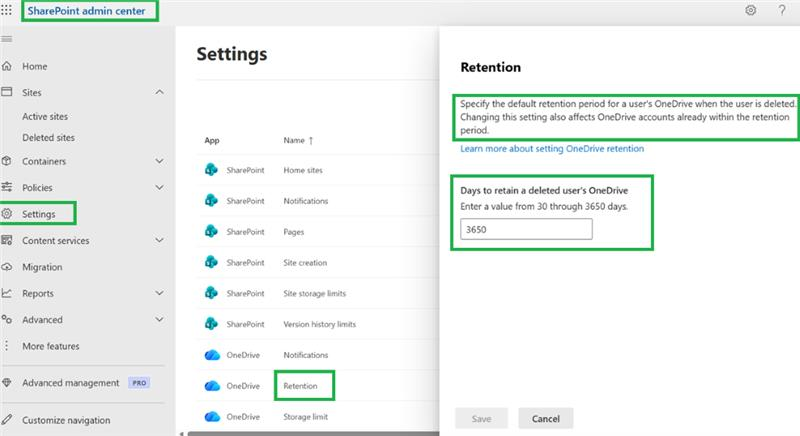Click the App column header
800x436 pixels.
pos(212,140)
